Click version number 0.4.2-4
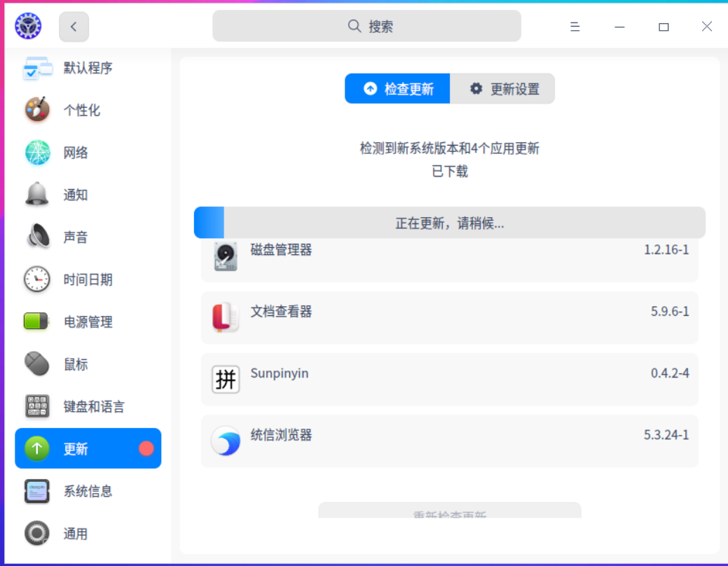This screenshot has height=566, width=728. 670,373
